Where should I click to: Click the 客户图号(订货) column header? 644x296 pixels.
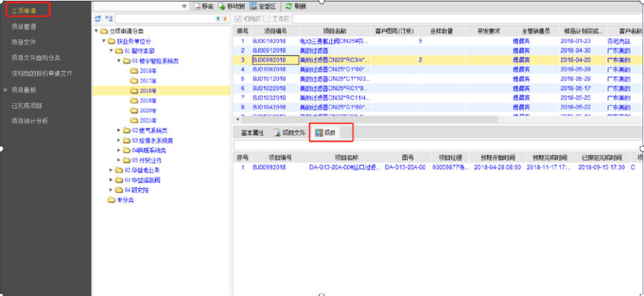394,31
